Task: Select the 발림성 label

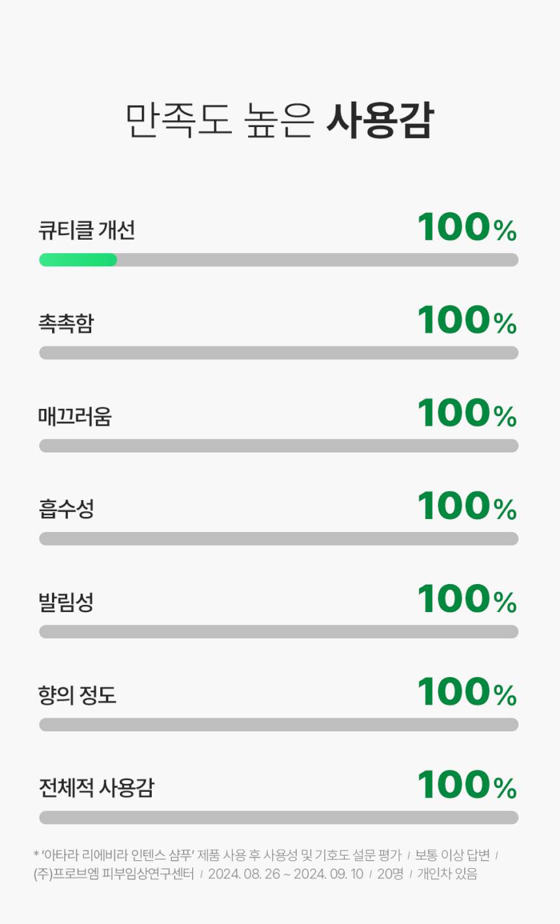Action: [66, 602]
